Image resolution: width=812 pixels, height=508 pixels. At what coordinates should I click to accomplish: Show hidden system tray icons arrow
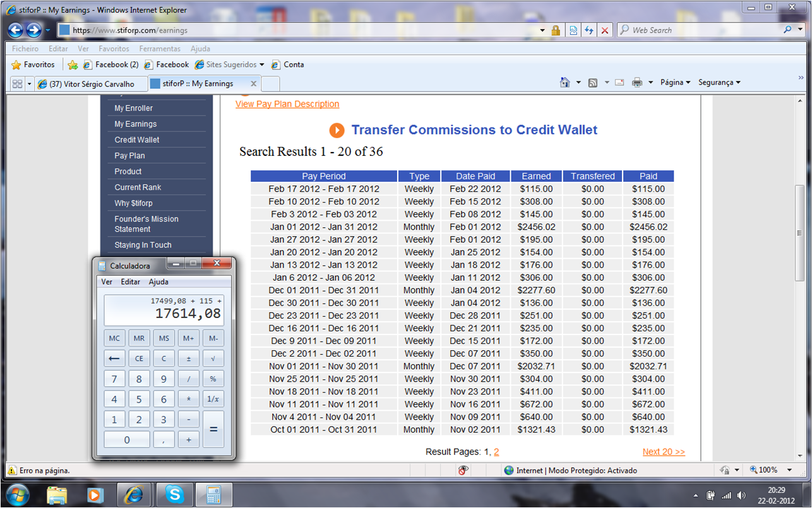(696, 495)
